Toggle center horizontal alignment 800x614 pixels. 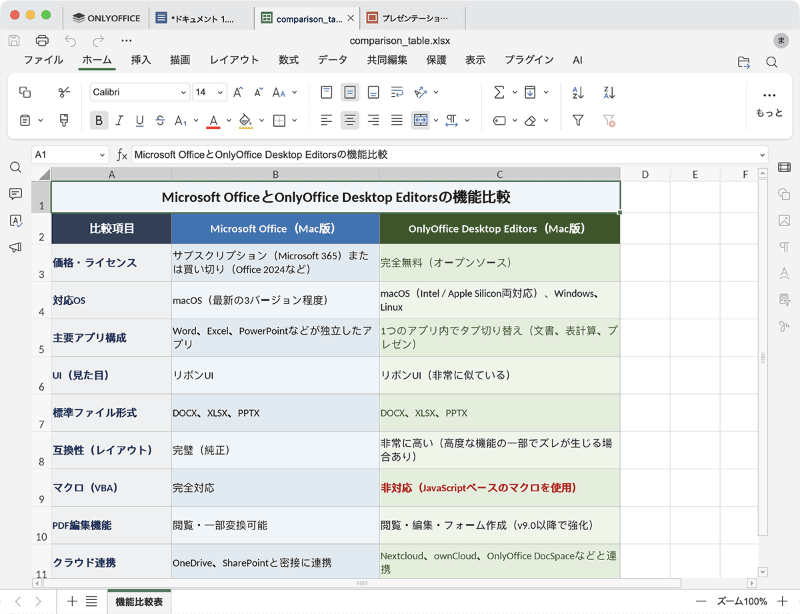[x=349, y=120]
